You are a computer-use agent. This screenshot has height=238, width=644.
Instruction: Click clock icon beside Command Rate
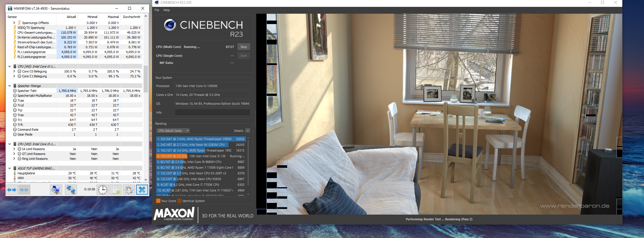[15, 130]
